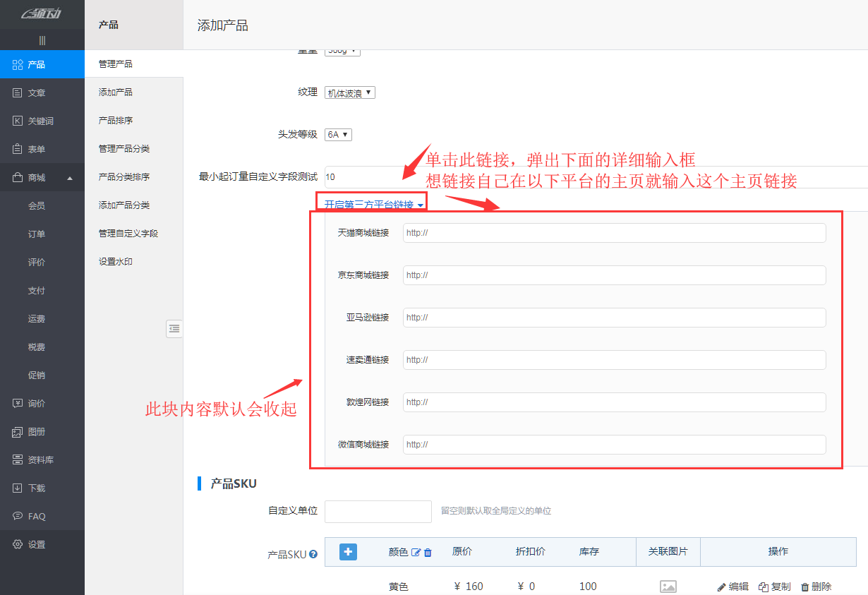Screen dimensions: 868x595
Task: Click the trash icon beside 颜色 column
Action: [x=427, y=551]
